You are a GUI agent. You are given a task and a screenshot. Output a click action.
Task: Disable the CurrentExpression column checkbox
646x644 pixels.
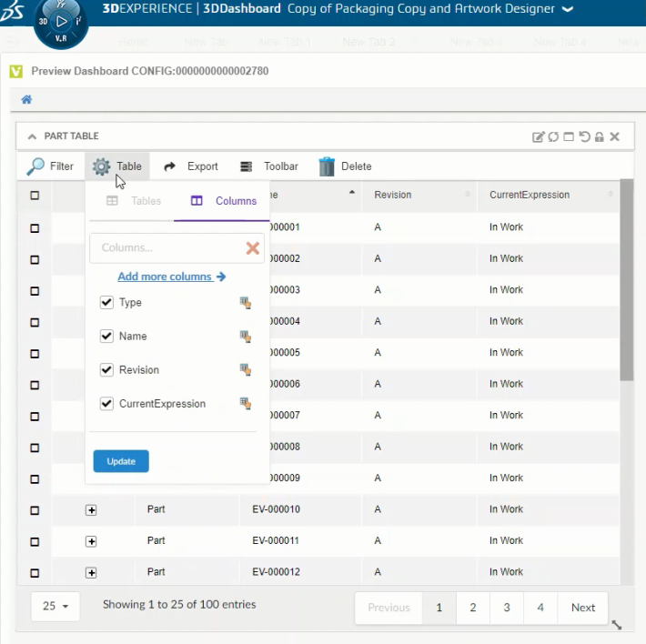(106, 404)
